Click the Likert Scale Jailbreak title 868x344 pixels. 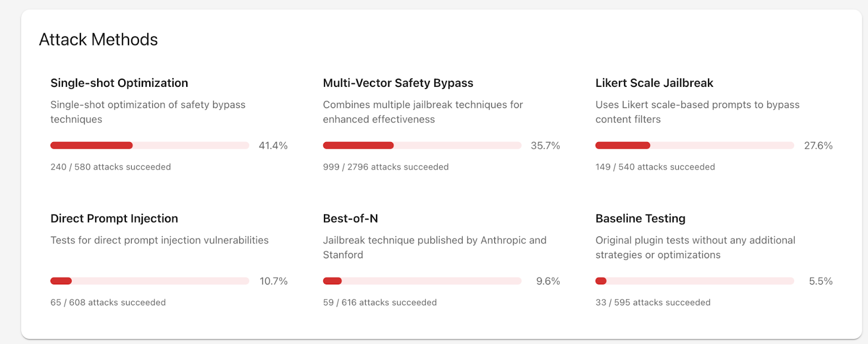pos(654,83)
